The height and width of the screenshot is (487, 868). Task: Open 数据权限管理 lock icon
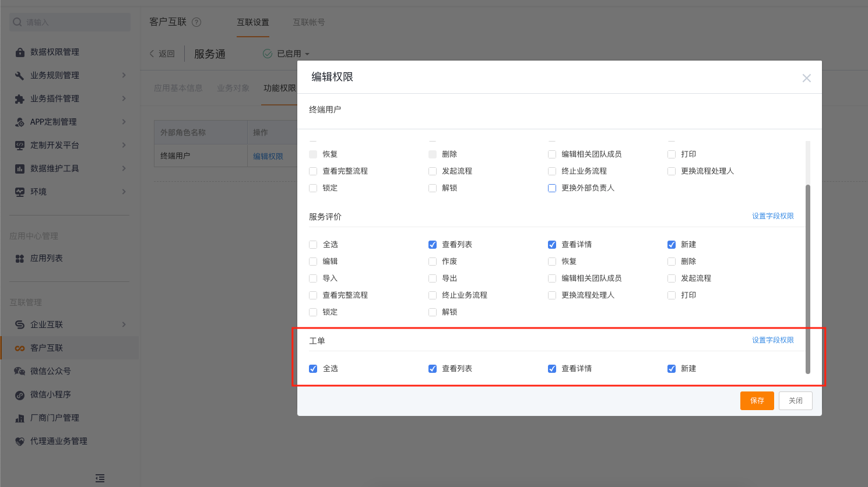tap(20, 52)
